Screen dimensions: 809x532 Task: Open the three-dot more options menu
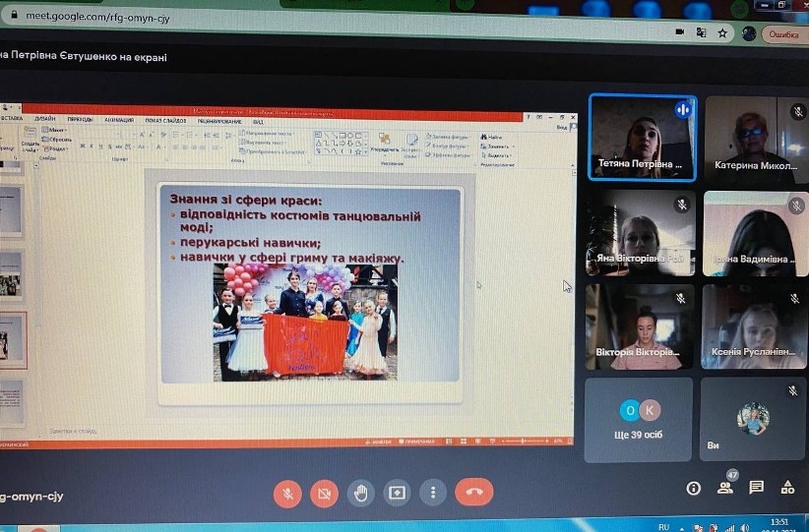pos(433,493)
